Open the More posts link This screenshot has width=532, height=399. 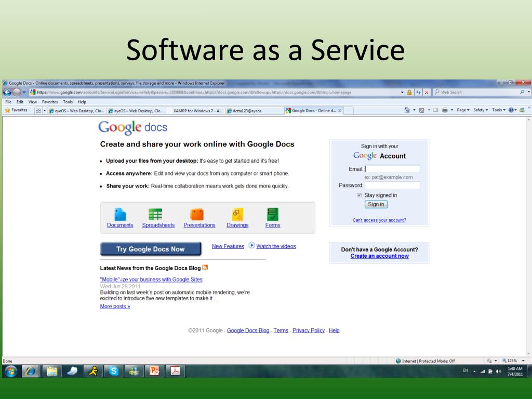point(115,307)
